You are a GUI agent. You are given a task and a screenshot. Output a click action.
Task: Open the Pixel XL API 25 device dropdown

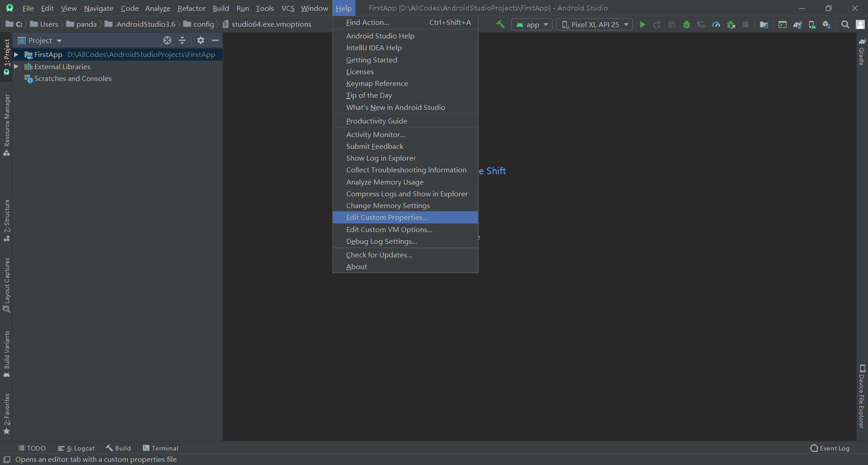click(x=594, y=24)
